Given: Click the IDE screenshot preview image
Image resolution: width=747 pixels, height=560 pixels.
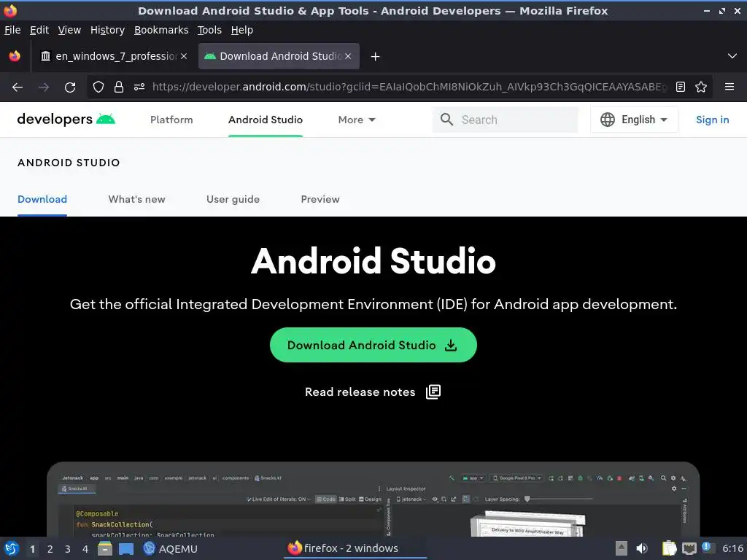Looking at the screenshot, I should [x=373, y=499].
